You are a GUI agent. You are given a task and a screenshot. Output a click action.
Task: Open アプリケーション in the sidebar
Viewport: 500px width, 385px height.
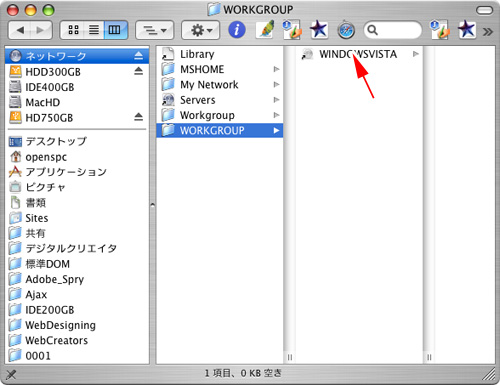(77, 172)
